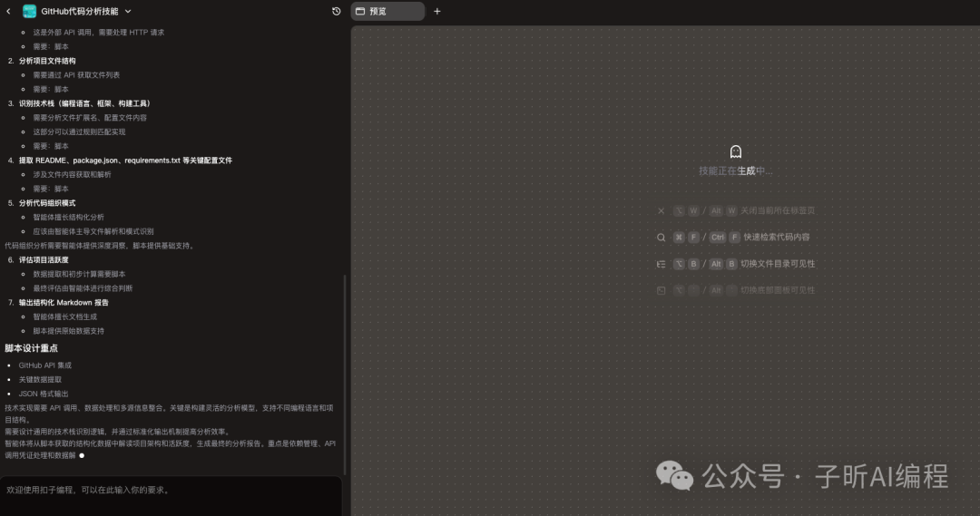Click the chat input box 欢迎使用扣子编程
980x516 pixels.
coord(171,490)
